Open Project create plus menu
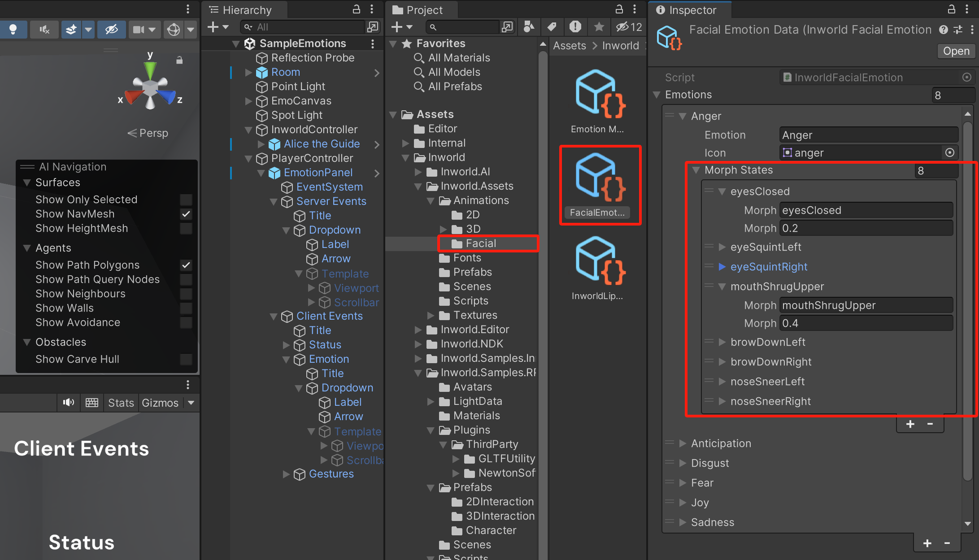Image resolution: width=979 pixels, height=560 pixels. (402, 27)
